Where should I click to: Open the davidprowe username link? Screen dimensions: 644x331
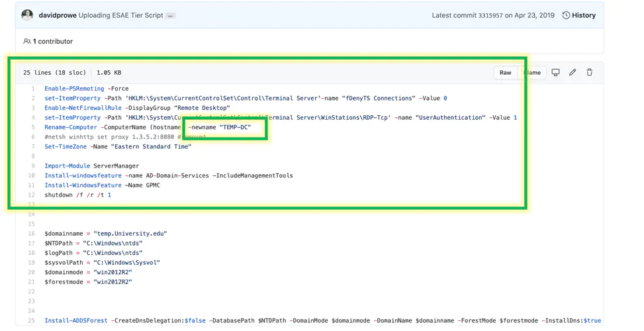click(58, 15)
